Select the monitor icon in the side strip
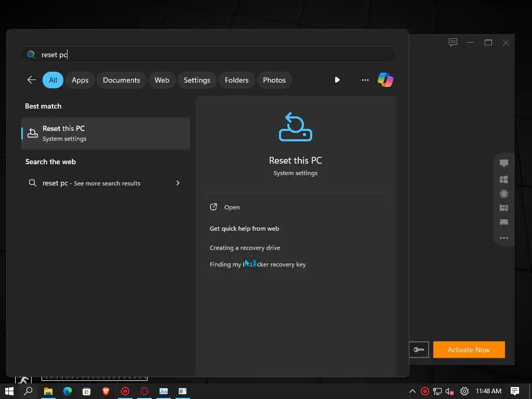This screenshot has height=399, width=532. click(504, 163)
